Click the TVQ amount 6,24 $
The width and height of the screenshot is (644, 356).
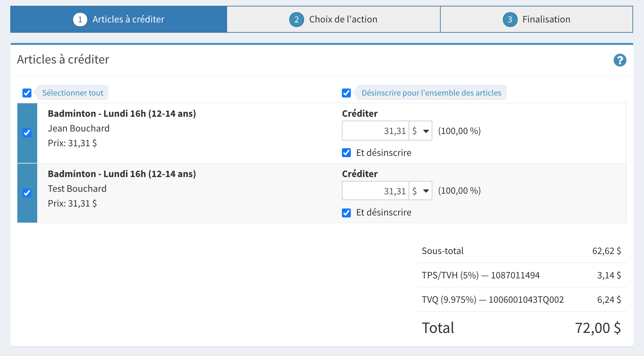tap(609, 300)
